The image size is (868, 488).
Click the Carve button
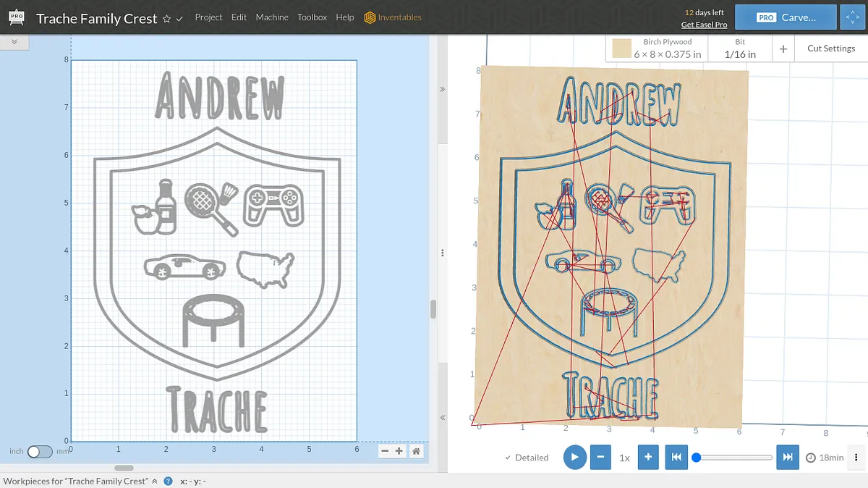(x=786, y=17)
